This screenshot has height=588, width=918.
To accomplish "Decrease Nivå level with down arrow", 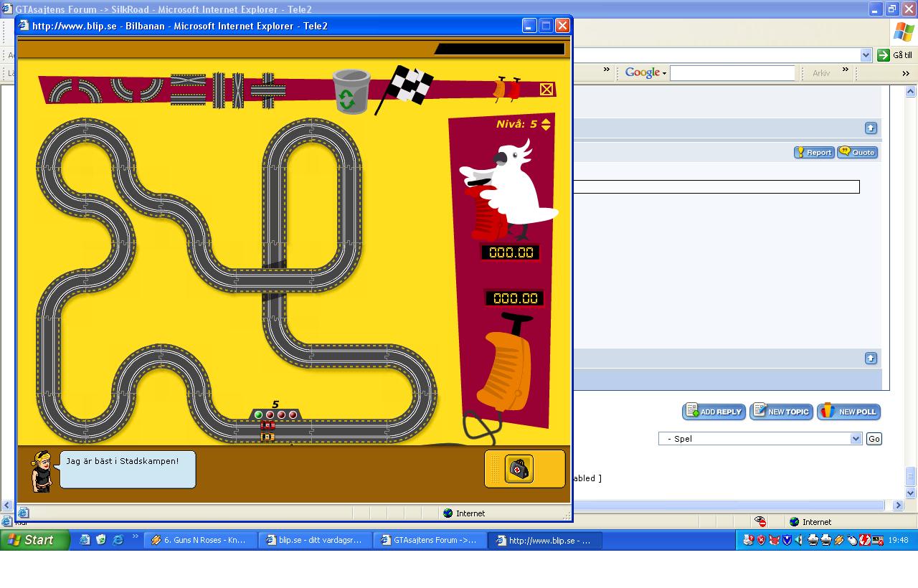I will point(546,128).
